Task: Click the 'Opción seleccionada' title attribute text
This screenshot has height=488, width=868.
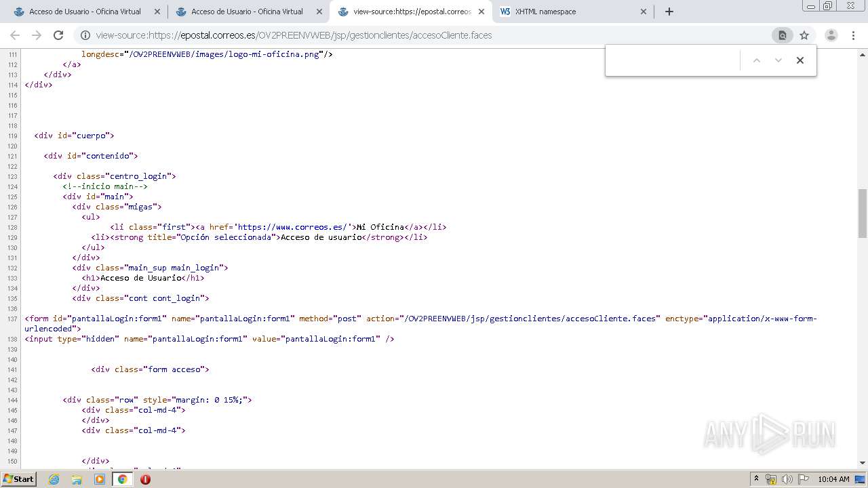Action: (227, 237)
